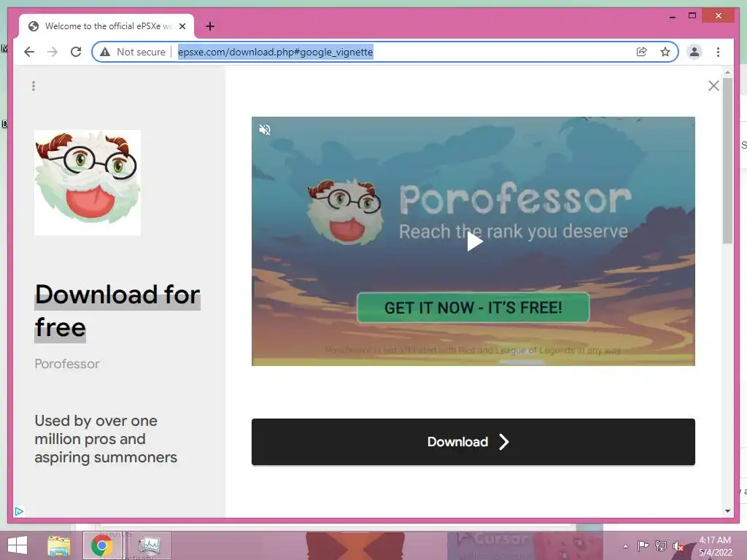
Task: Click the network tray icon
Action: [661, 545]
